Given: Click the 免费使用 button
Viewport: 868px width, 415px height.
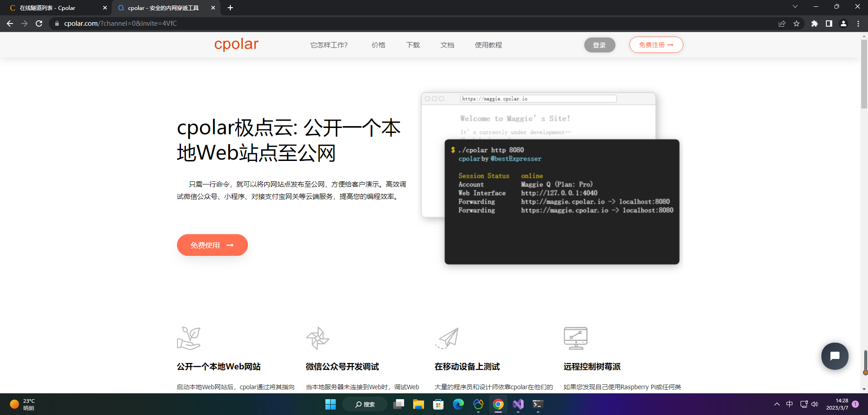Looking at the screenshot, I should point(212,245).
